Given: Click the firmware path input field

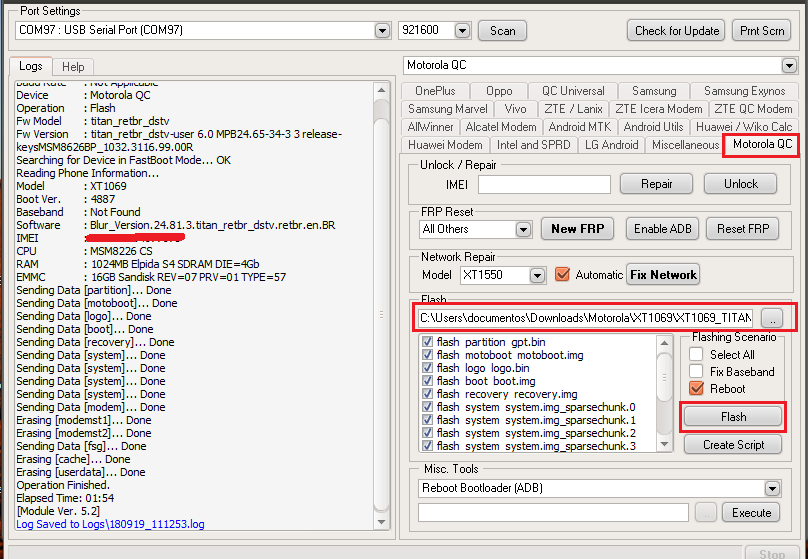Looking at the screenshot, I should (586, 318).
